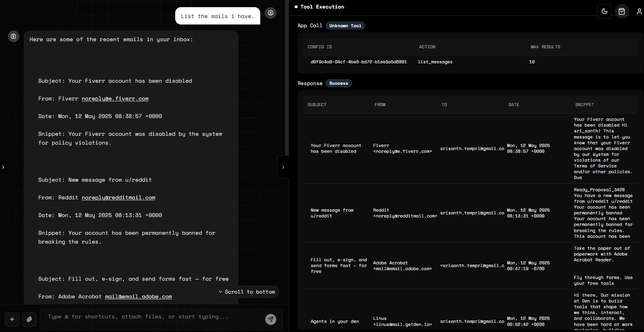Click the user icon beside 'List the mails' bubble
The width and height of the screenshot is (644, 332).
[x=270, y=13]
